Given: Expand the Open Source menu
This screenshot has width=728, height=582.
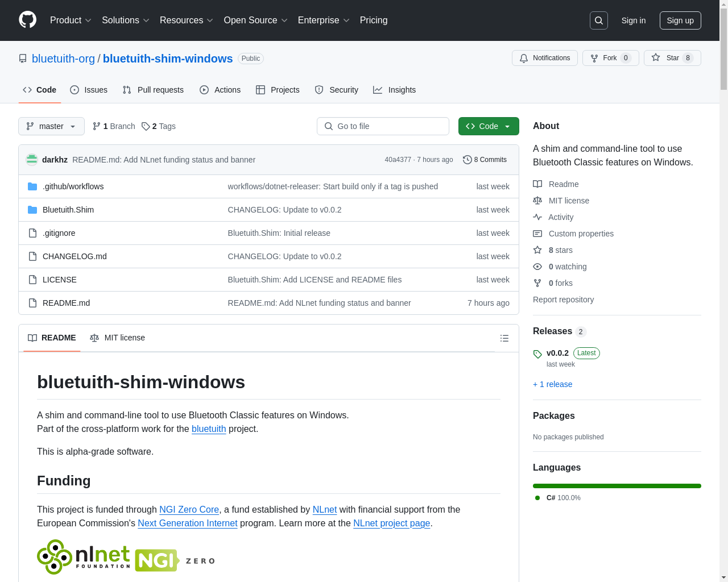Looking at the screenshot, I should pos(256,20).
